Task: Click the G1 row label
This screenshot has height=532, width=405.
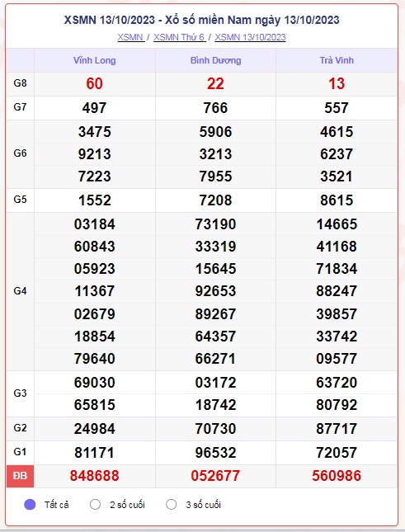Action: click(20, 452)
